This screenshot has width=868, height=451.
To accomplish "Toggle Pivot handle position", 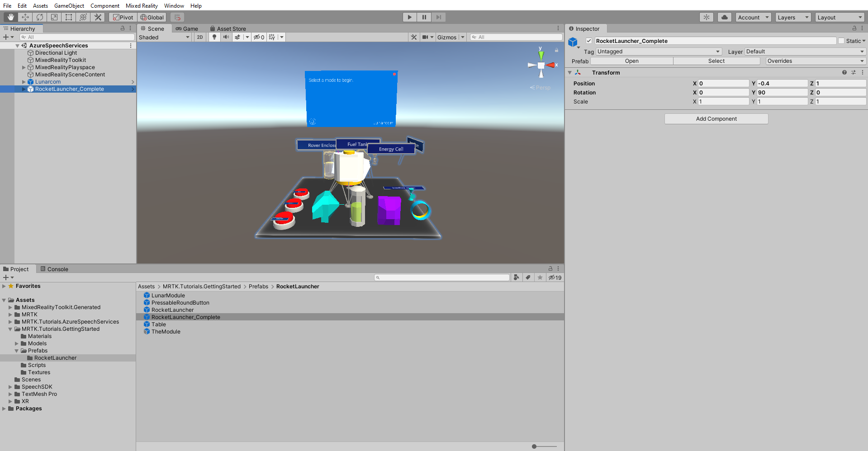I will pos(123,17).
